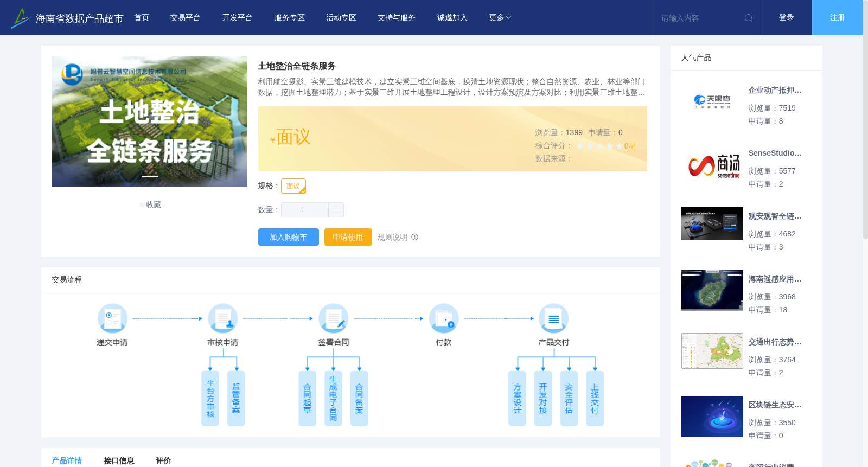Viewport: 868px width, 467px height.
Task: Open 开发平台 navigation item
Action: coord(237,18)
